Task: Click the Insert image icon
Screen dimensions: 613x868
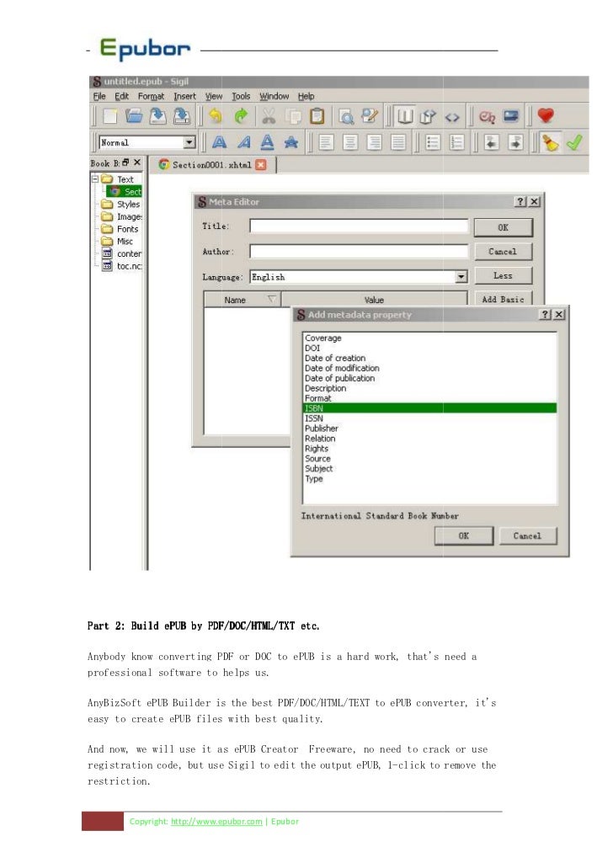Action: pos(510,116)
